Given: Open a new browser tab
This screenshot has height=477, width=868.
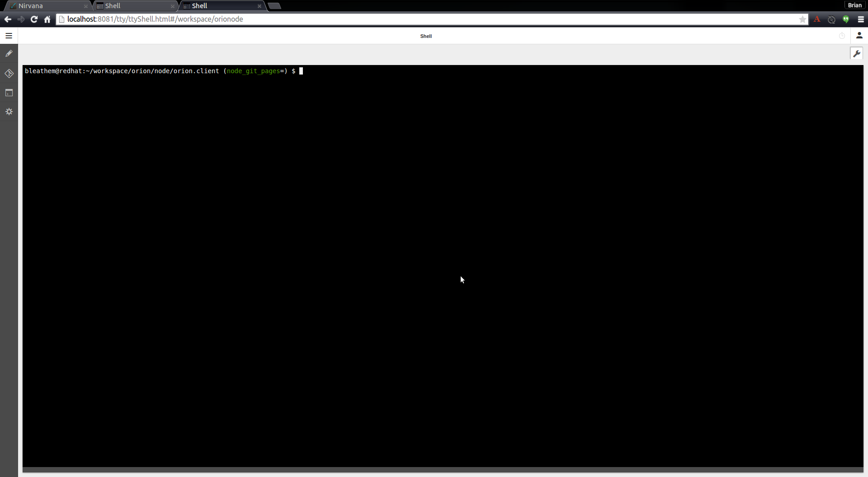Looking at the screenshot, I should tap(274, 6).
